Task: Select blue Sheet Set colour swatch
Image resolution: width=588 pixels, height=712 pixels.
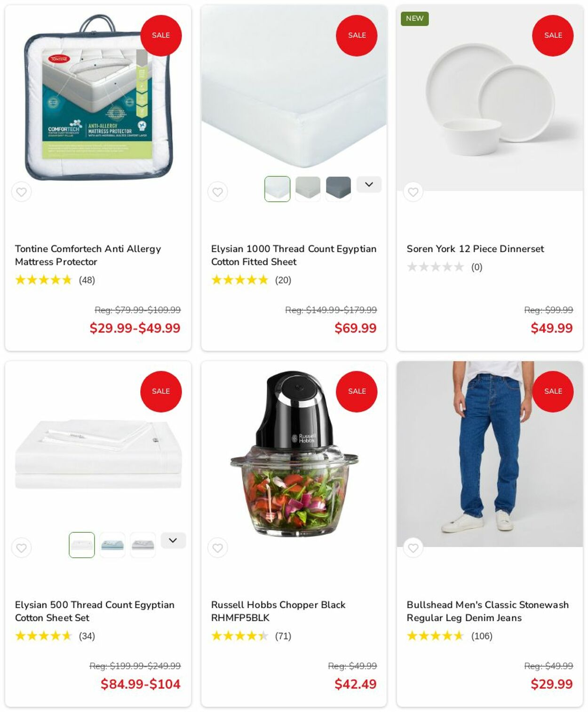Action: click(112, 545)
